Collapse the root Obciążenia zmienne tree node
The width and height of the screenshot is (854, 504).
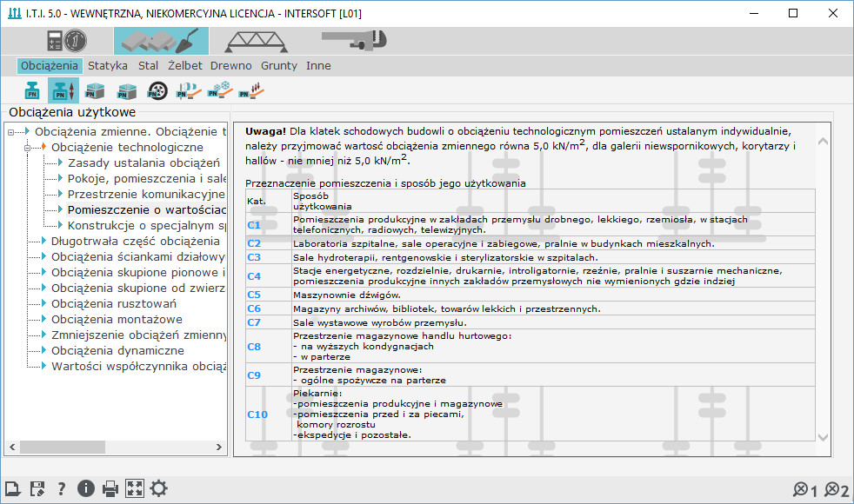click(x=11, y=132)
